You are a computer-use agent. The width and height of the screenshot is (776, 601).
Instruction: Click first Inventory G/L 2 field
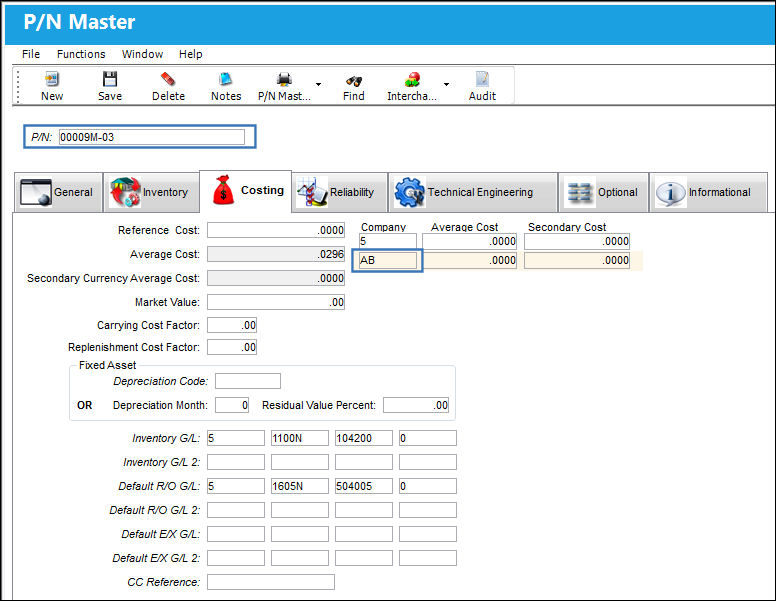click(x=236, y=462)
